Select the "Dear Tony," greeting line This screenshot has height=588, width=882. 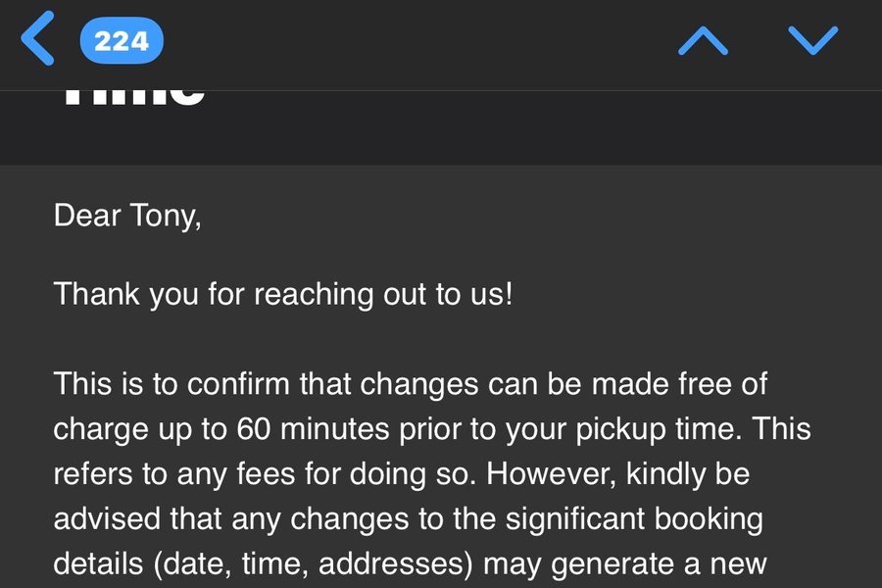127,216
